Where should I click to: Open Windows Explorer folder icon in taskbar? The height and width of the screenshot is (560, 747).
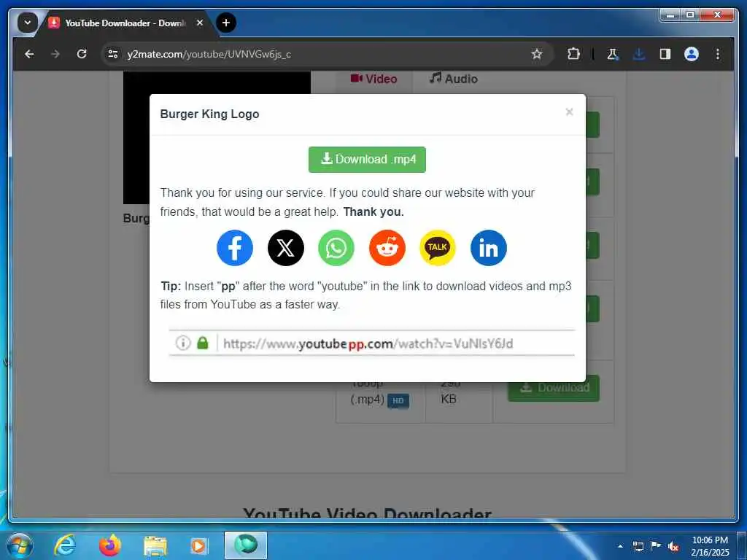tap(155, 546)
